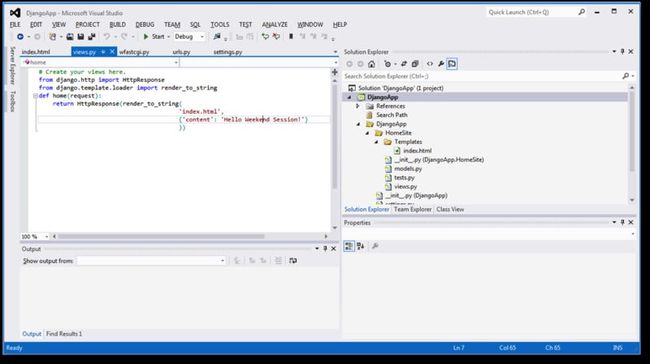Screen dimensions: 650x364
Task: Open the Solution Explorer window options dropdown
Action: tap(614, 51)
